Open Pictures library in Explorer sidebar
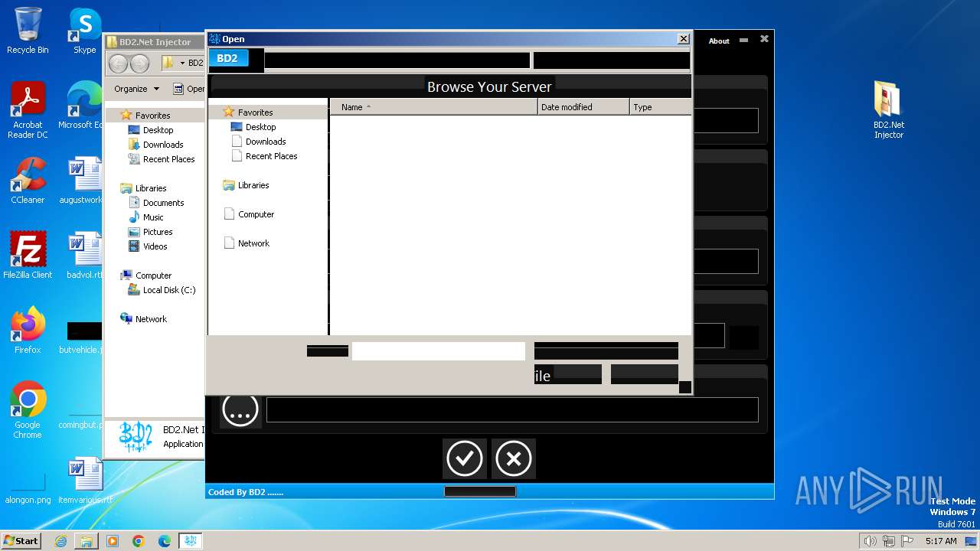The image size is (980, 551). 158,232
